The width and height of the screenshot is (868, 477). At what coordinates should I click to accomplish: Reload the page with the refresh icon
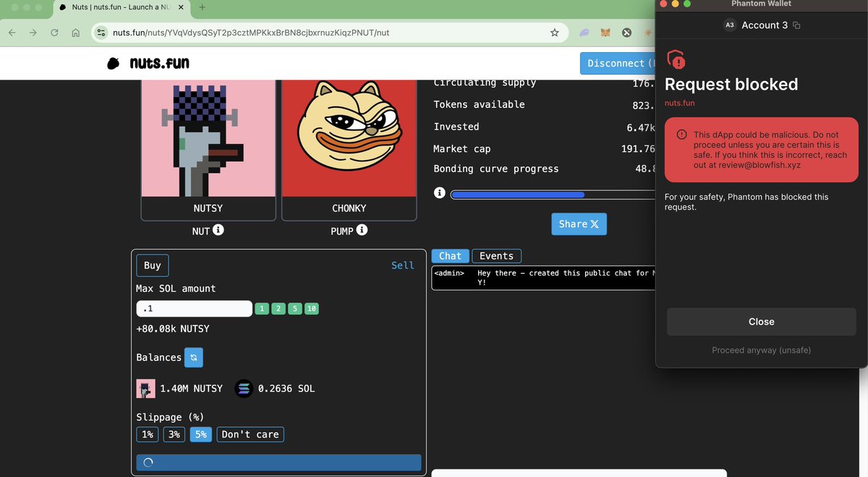pyautogui.click(x=54, y=33)
